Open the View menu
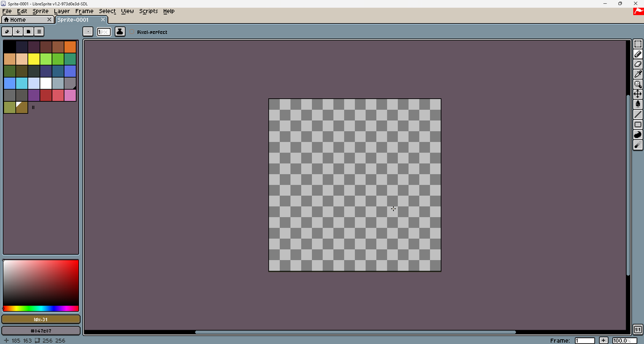Screen dimensions: 644x344 coord(127,11)
